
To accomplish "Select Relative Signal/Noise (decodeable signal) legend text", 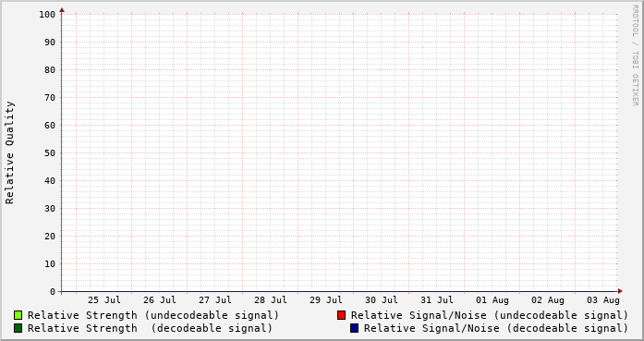I will pos(496,328).
